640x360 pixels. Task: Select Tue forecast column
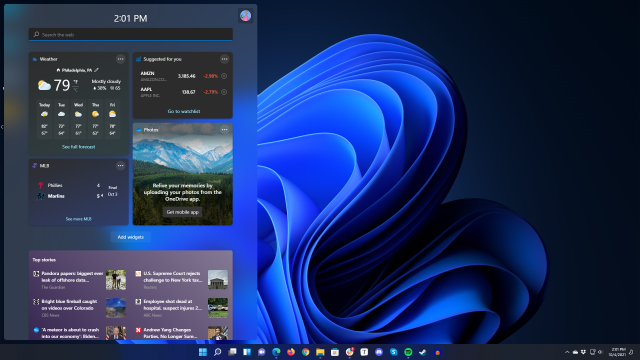pyautogui.click(x=61, y=119)
